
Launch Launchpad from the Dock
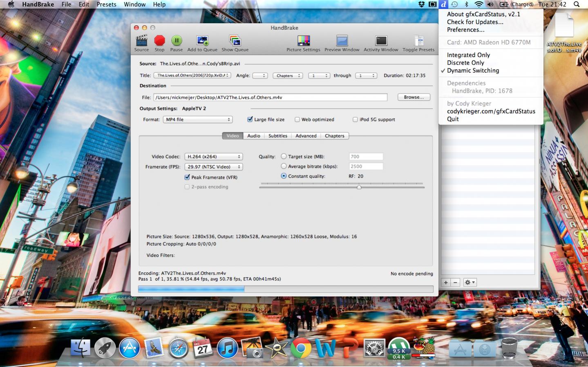point(105,348)
